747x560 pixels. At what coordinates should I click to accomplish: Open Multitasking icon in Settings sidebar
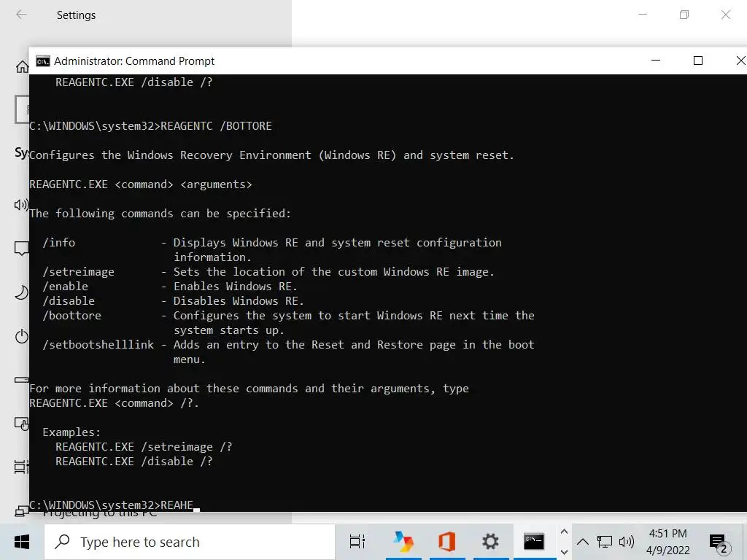[x=21, y=467]
